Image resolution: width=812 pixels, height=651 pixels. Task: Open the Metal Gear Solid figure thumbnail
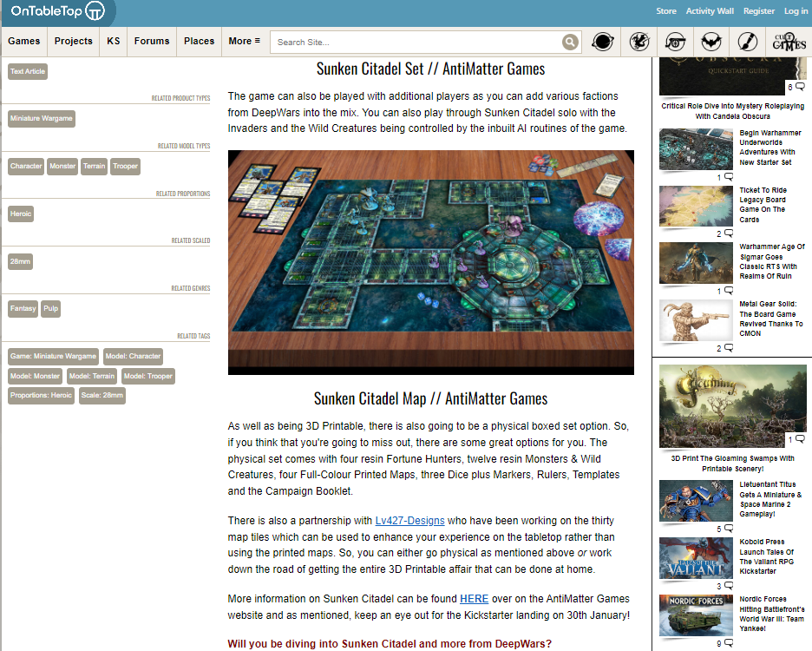[x=696, y=320]
